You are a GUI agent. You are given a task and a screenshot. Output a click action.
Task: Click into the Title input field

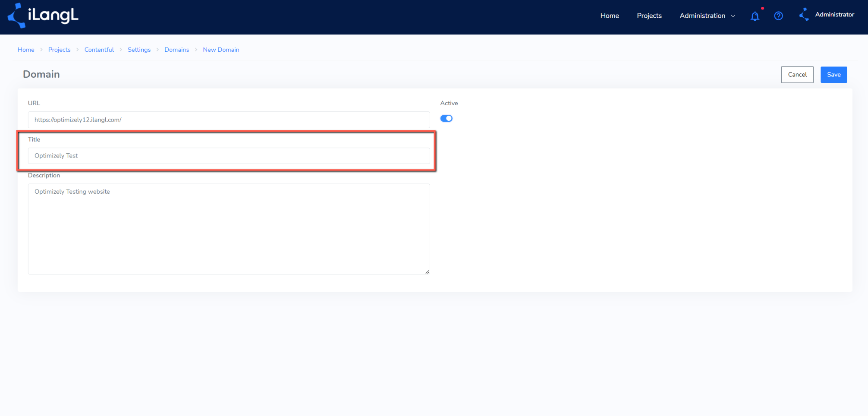229,156
